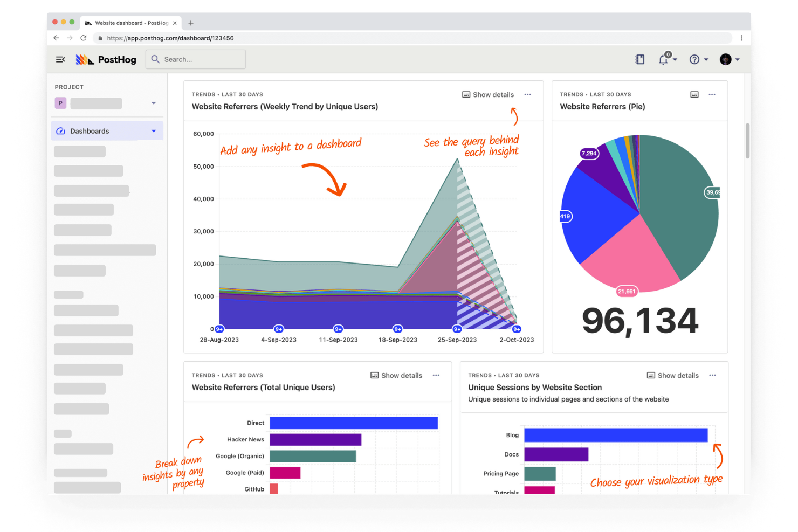Open the three-dot menu on the Weekly Trend card

pyautogui.click(x=528, y=95)
